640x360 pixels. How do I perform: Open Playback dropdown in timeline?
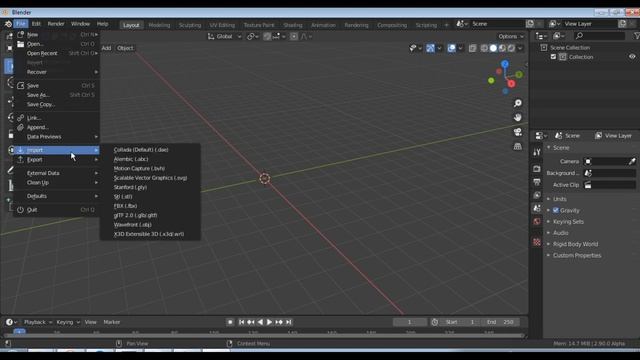(x=38, y=322)
